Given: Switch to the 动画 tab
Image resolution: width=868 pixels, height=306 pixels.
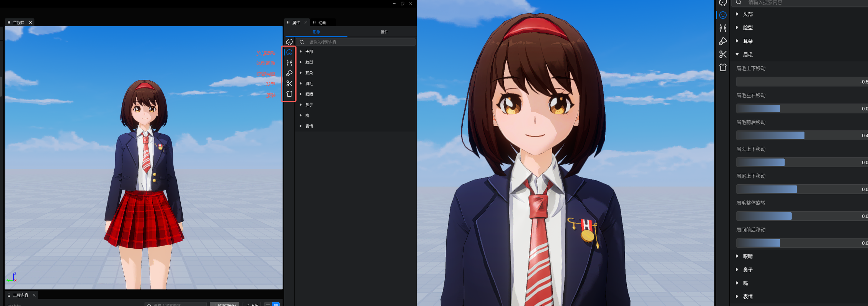Looking at the screenshot, I should [322, 22].
